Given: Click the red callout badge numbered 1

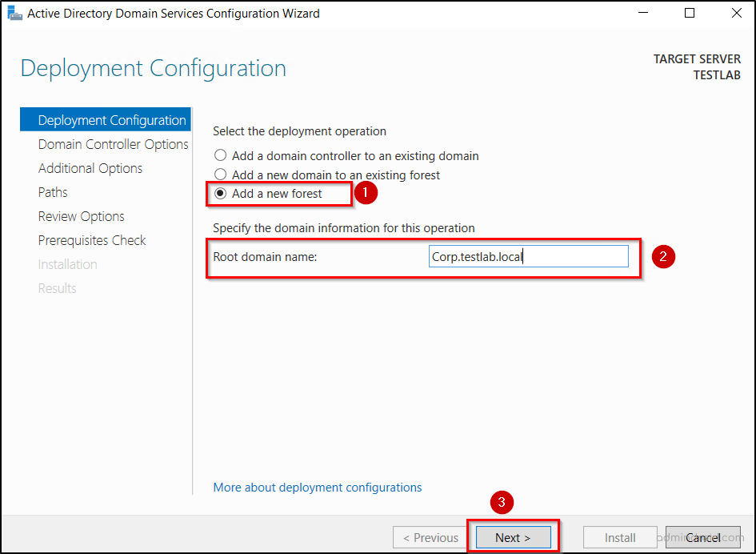Looking at the screenshot, I should (x=366, y=193).
